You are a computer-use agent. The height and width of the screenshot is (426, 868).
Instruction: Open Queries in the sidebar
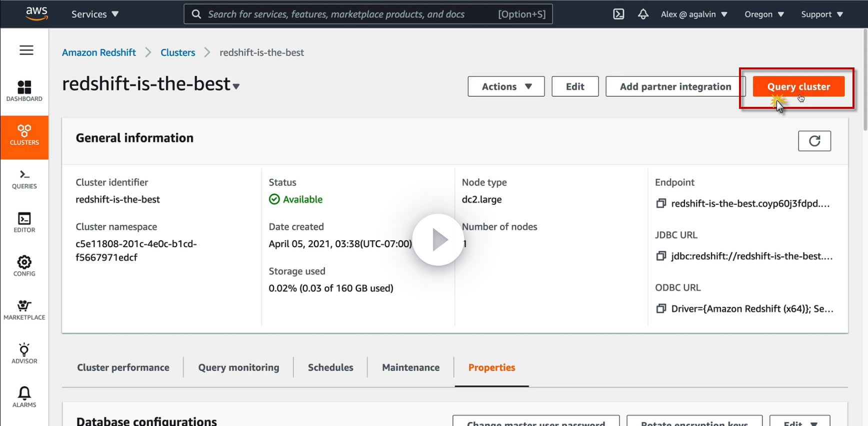pyautogui.click(x=24, y=179)
